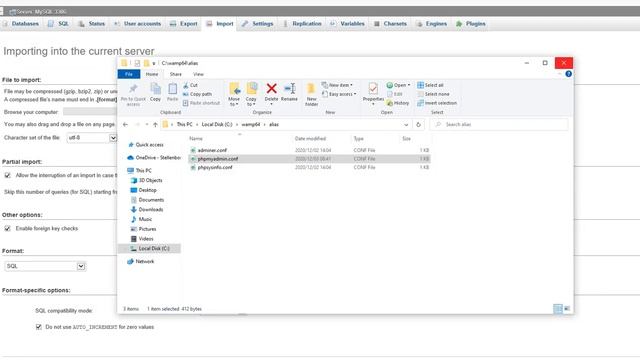Click Refresh beside the address bar
640x360 pixels.
click(x=418, y=124)
